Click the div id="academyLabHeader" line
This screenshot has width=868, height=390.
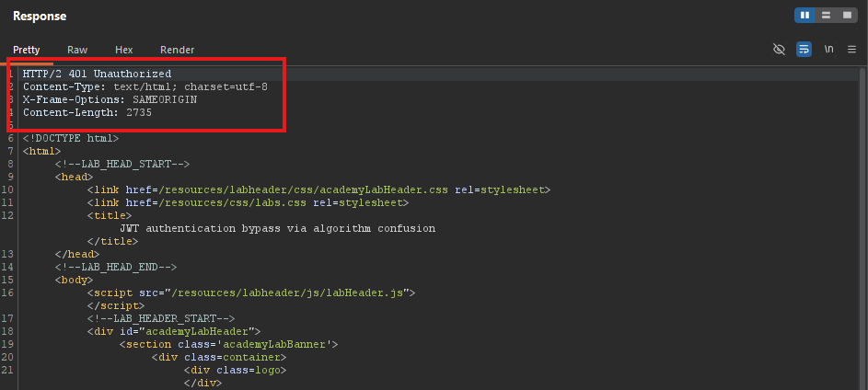click(x=174, y=331)
